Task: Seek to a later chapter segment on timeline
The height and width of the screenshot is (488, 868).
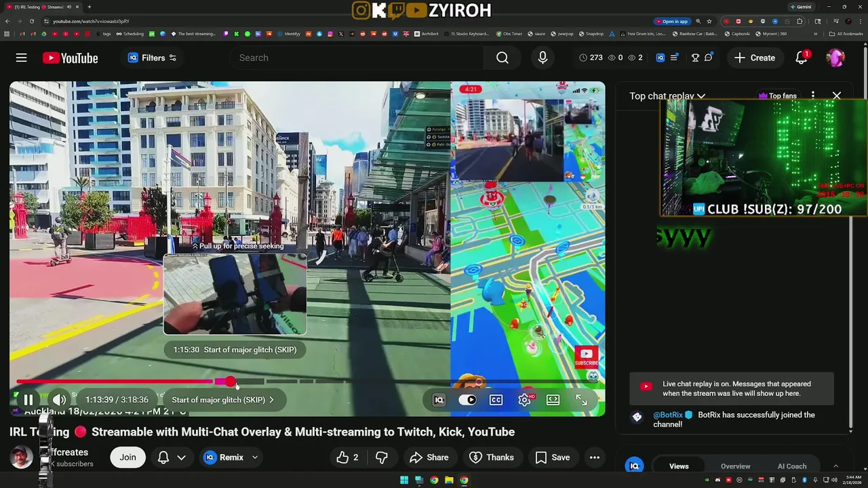Action: (x=281, y=382)
